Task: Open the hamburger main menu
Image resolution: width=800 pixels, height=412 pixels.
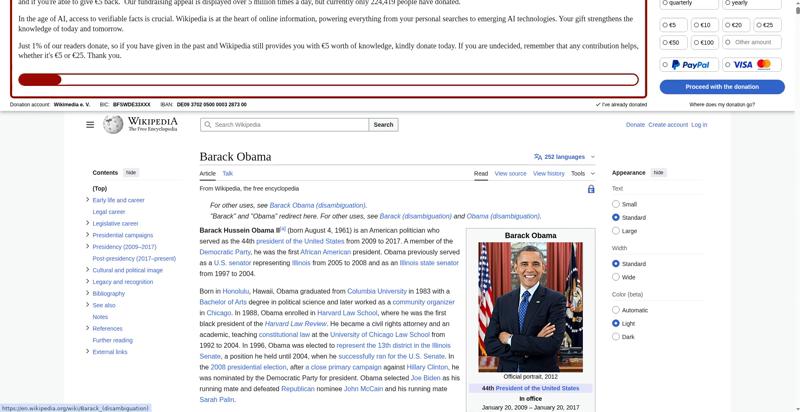Action: tap(90, 125)
